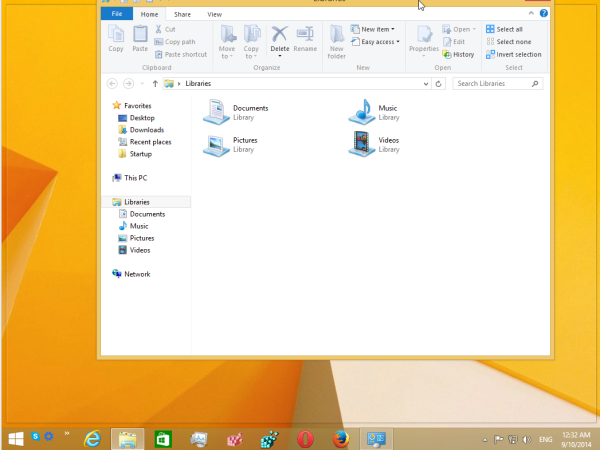Collapse the ribbon with chevron
600x450 pixels.
point(531,13)
